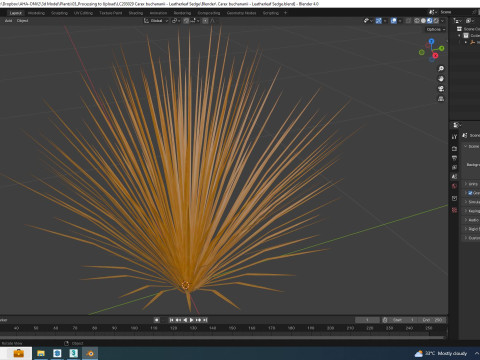Viewport: 480px width, 360px height.
Task: Expand the object under Collection in outliner
Action: [x=466, y=42]
